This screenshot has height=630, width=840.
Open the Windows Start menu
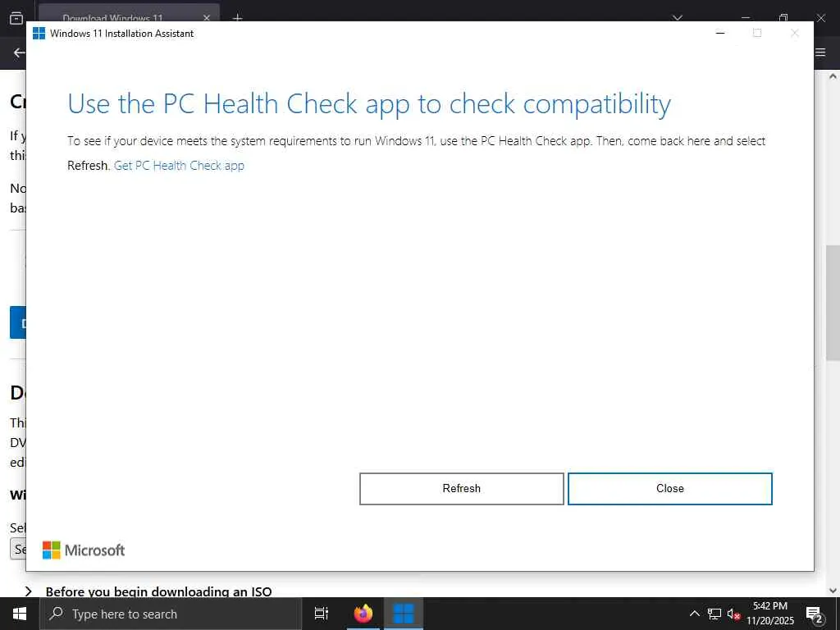coord(20,614)
